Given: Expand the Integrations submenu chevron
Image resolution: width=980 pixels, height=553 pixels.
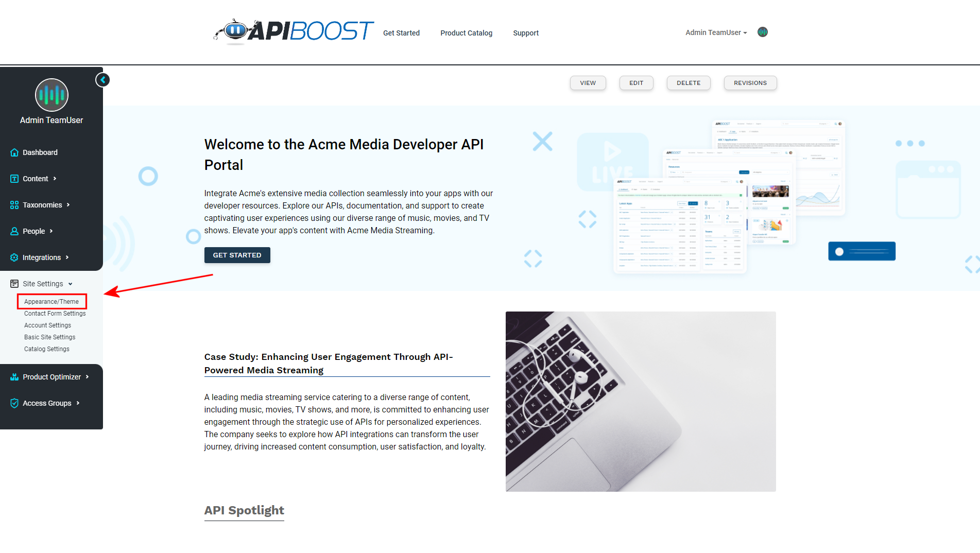Looking at the screenshot, I should (67, 257).
